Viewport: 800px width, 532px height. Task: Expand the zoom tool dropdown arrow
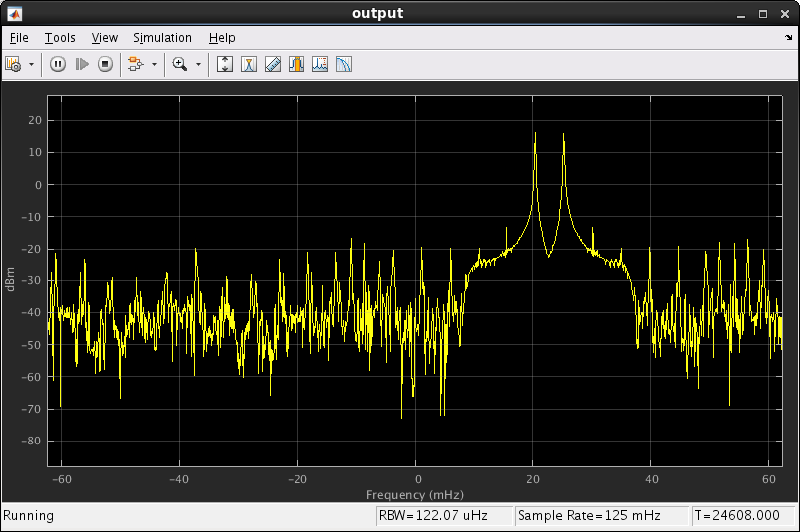point(198,64)
